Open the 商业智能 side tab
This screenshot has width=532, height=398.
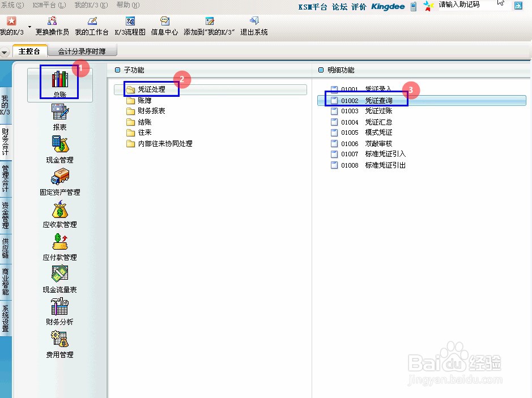6,282
